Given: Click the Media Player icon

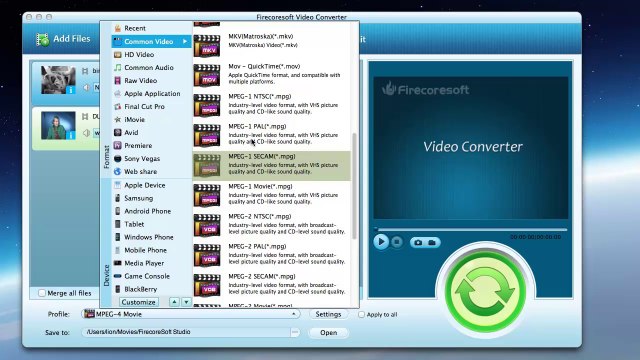Looking at the screenshot, I should click(x=118, y=263).
